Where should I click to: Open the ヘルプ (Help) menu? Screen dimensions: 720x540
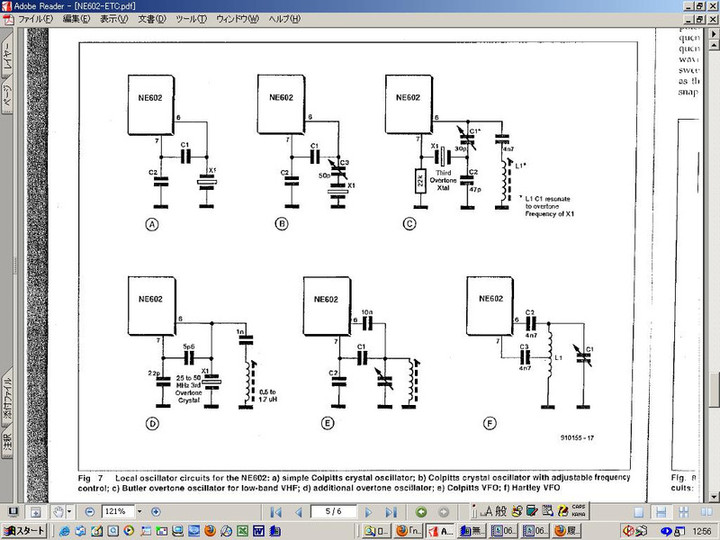pyautogui.click(x=286, y=19)
